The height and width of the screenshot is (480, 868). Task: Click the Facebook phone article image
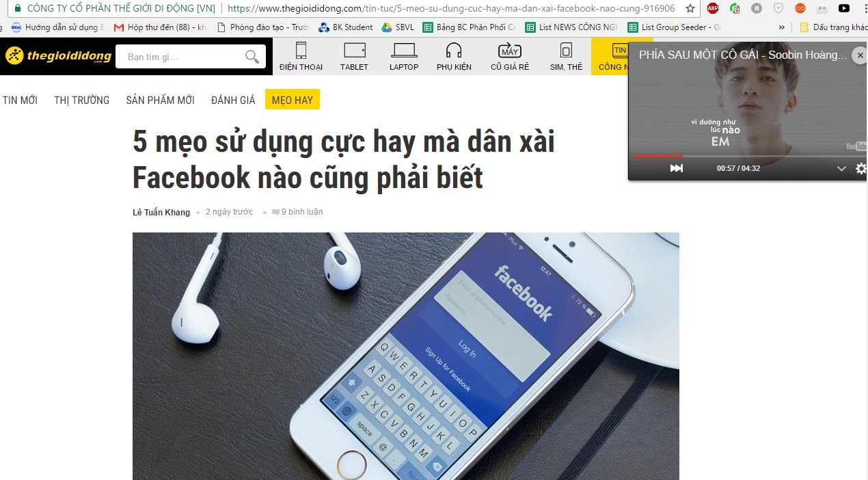point(406,356)
